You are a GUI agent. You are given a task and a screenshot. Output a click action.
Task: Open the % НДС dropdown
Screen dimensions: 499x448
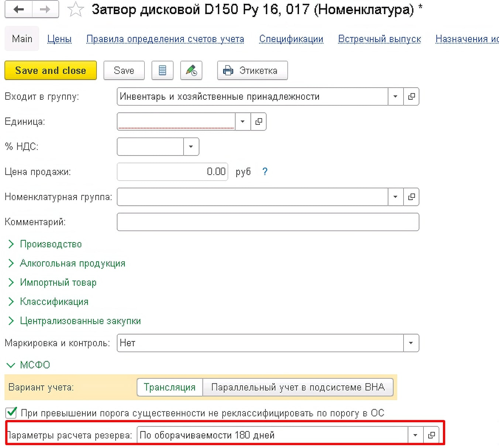pyautogui.click(x=191, y=146)
